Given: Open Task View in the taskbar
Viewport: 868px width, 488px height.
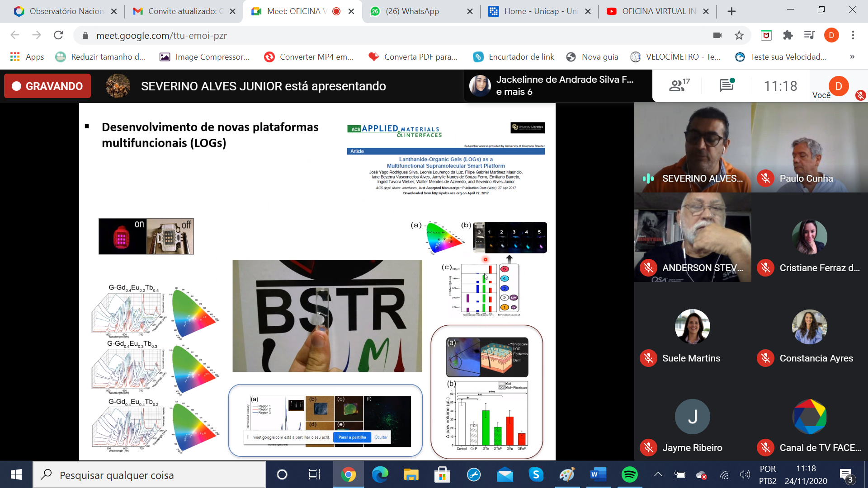Looking at the screenshot, I should [314, 474].
